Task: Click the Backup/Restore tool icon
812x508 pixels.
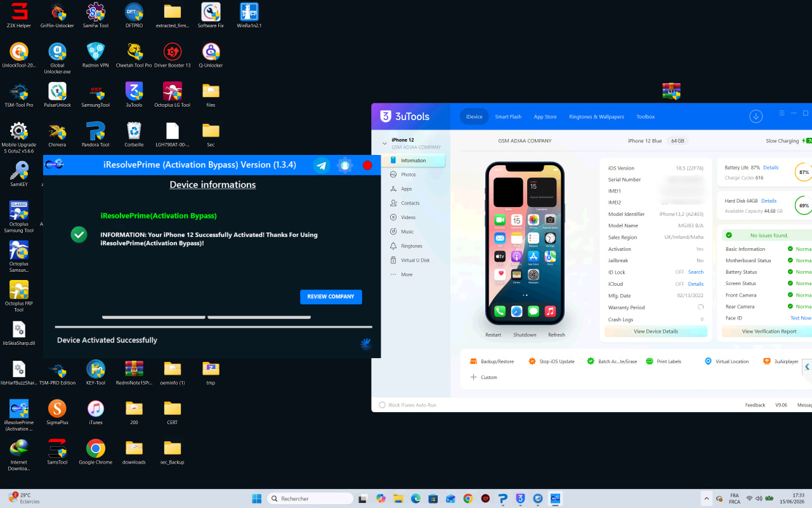Action: click(473, 361)
